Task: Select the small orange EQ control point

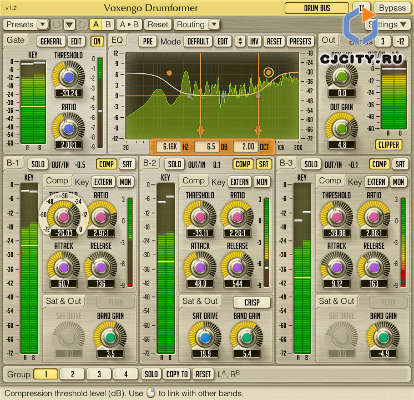Action: (x=169, y=73)
